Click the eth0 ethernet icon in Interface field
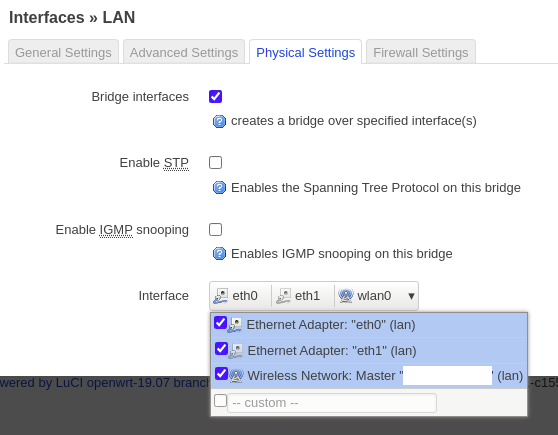 (x=221, y=296)
